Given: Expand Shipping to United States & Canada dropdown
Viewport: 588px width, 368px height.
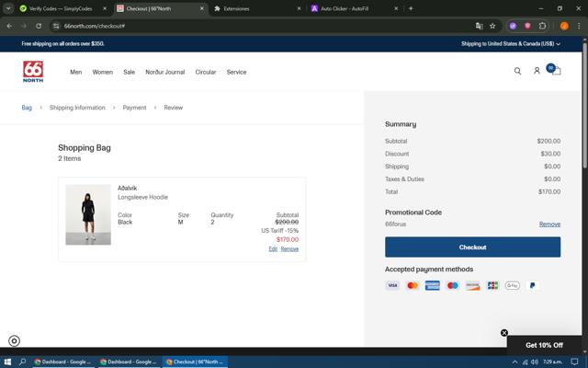Looking at the screenshot, I should coord(511,44).
